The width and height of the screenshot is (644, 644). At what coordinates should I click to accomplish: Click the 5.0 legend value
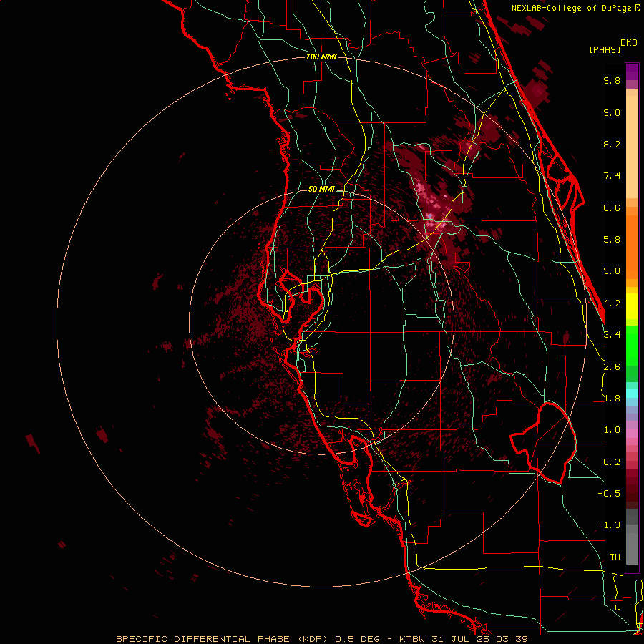pos(612,271)
